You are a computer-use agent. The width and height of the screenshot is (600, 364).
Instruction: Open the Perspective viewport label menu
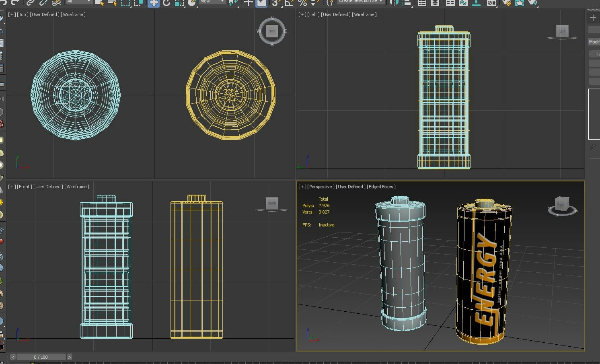[320, 187]
